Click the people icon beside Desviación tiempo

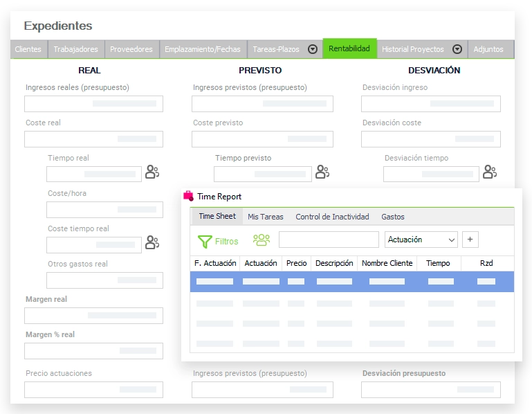[x=490, y=172]
